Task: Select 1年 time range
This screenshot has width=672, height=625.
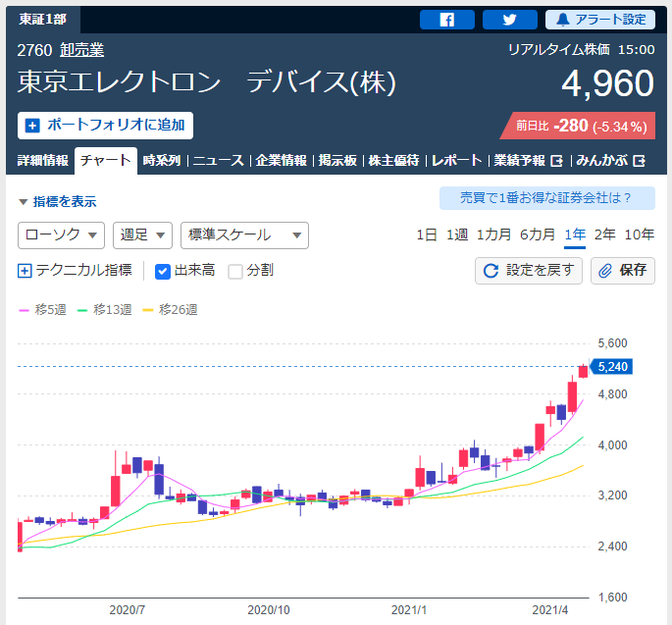Action: click(575, 234)
